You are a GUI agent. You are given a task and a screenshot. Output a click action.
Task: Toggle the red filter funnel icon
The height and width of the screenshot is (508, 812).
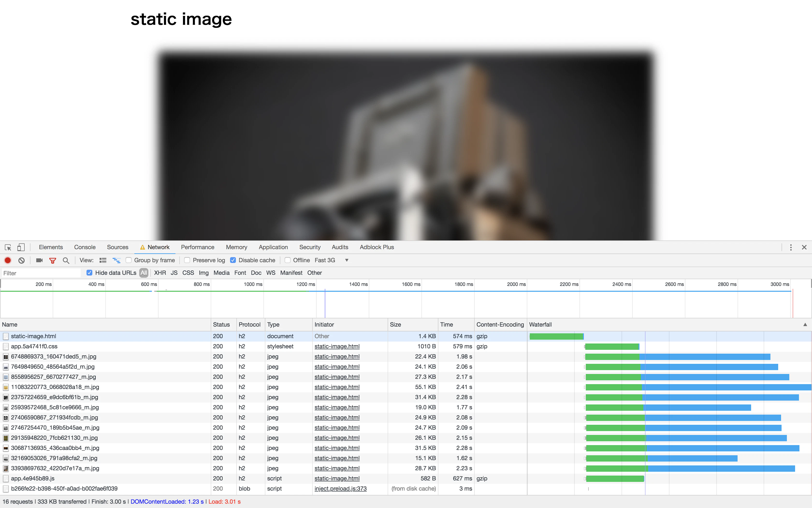click(x=53, y=260)
